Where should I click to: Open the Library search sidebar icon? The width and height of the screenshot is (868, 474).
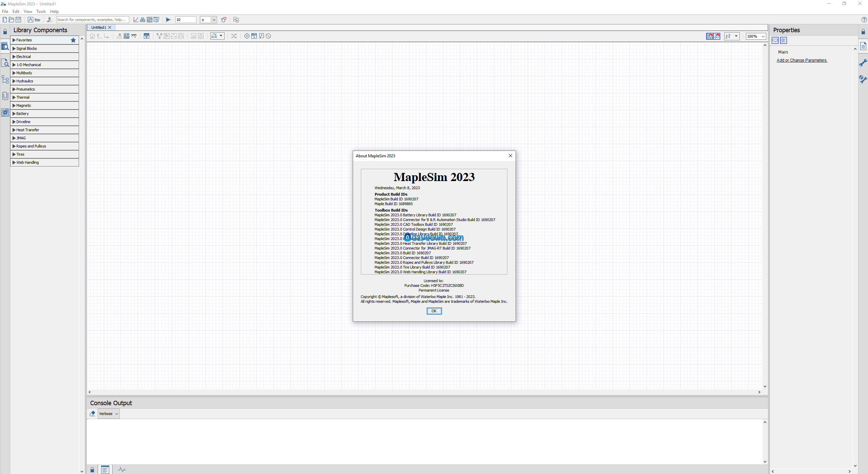coord(5,46)
